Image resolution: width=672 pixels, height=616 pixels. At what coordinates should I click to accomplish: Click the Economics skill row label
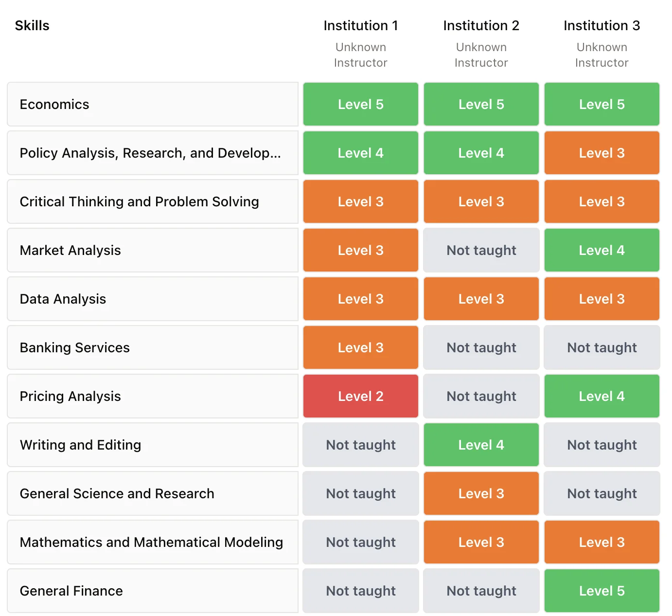tap(152, 104)
